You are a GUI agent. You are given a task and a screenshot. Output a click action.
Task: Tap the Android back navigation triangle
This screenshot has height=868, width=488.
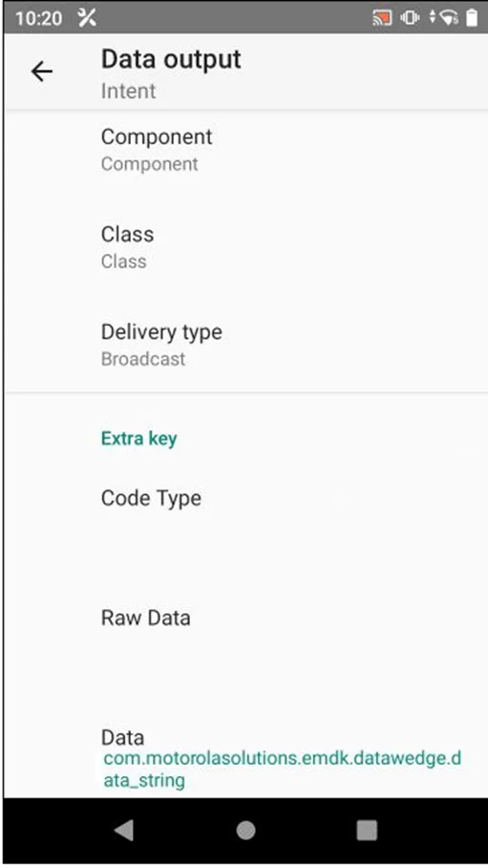tap(124, 831)
